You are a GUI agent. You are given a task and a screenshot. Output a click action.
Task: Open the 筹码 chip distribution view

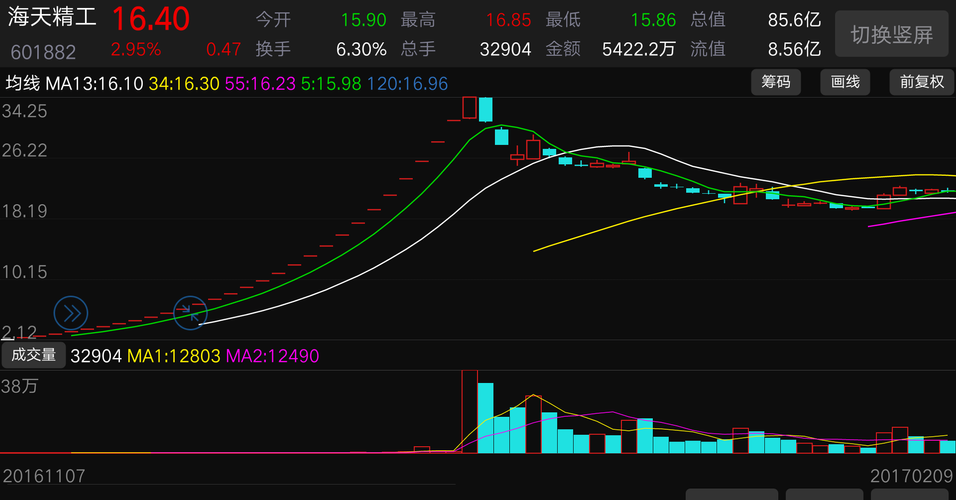tap(776, 82)
